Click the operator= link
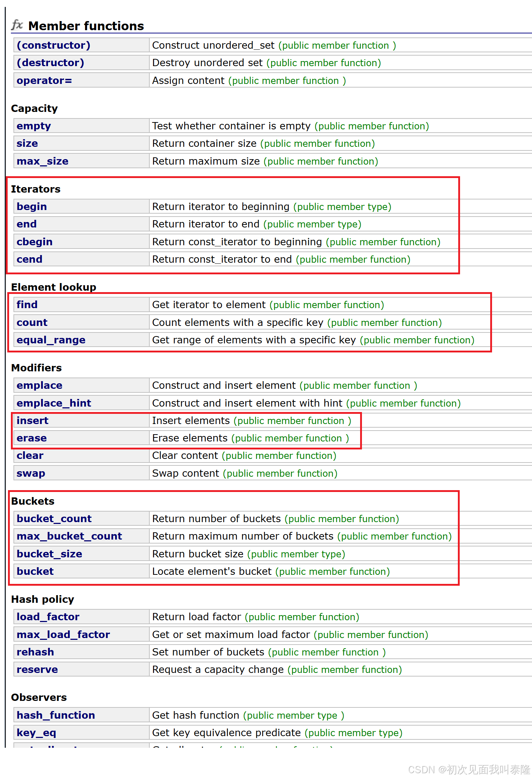 (44, 80)
